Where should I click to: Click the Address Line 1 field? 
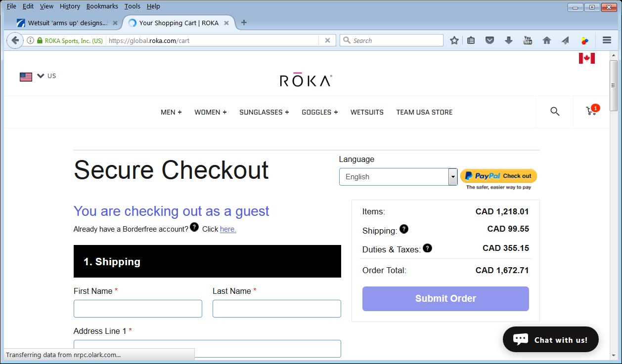[207, 349]
